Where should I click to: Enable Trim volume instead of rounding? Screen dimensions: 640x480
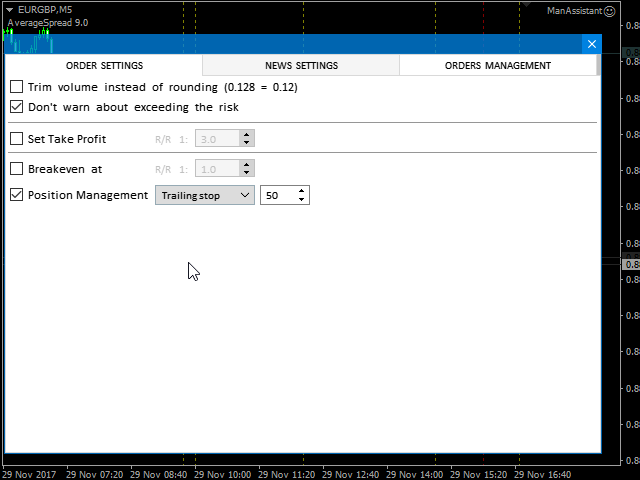point(16,87)
